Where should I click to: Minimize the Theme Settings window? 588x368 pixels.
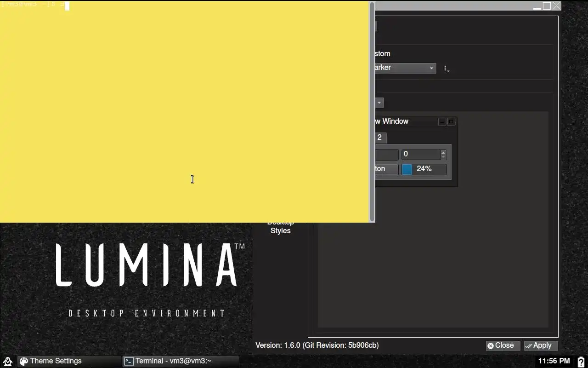537,6
